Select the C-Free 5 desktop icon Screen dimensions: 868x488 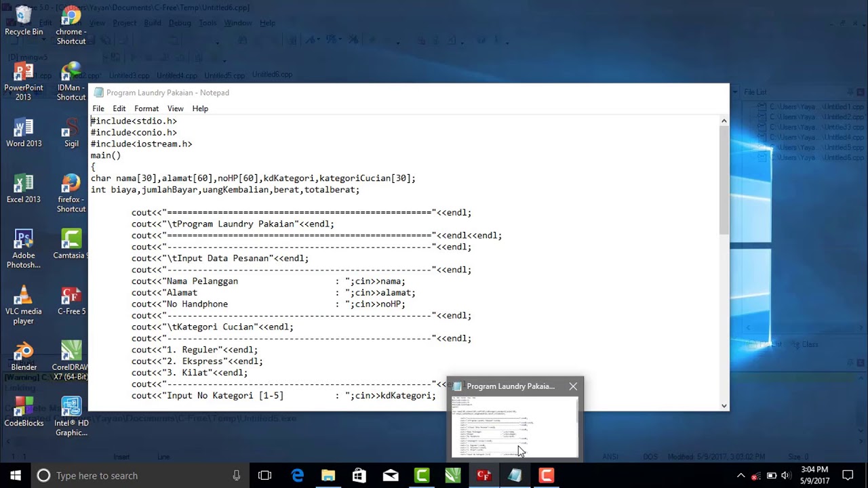(71, 300)
